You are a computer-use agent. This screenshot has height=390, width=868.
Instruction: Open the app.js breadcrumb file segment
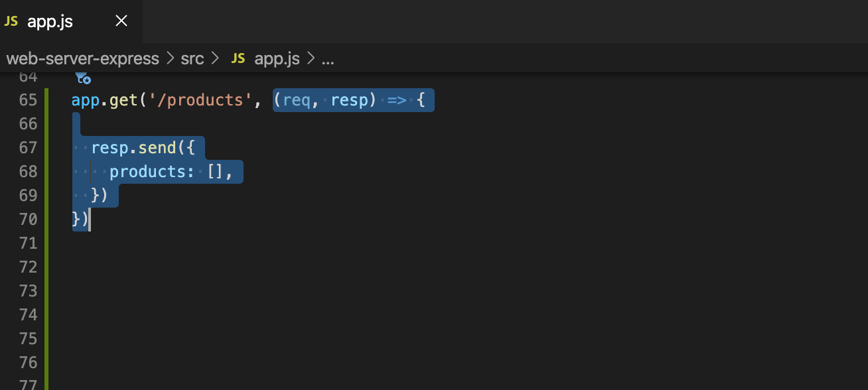click(277, 58)
